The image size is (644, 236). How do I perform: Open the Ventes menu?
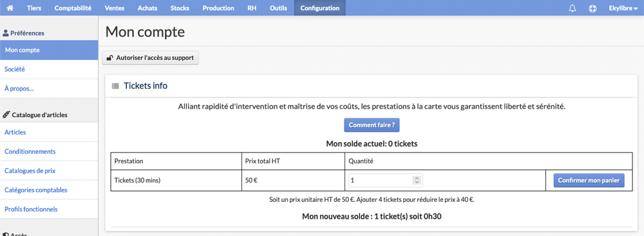(114, 8)
